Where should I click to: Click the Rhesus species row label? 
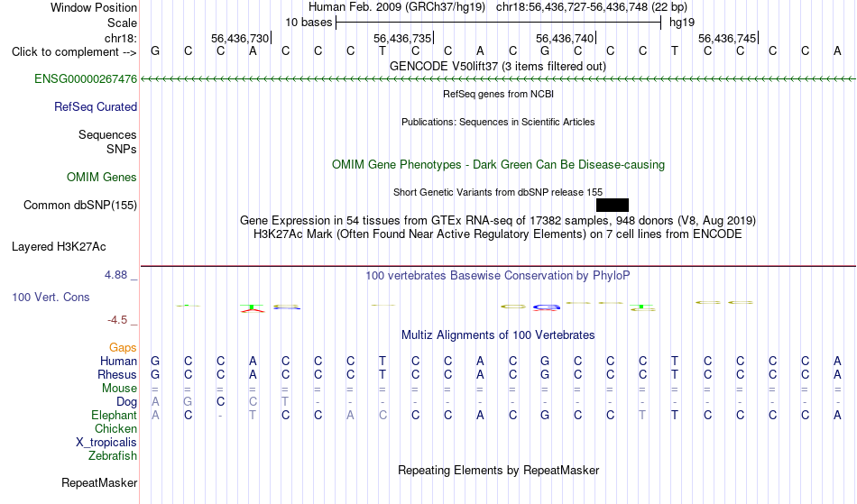[117, 375]
